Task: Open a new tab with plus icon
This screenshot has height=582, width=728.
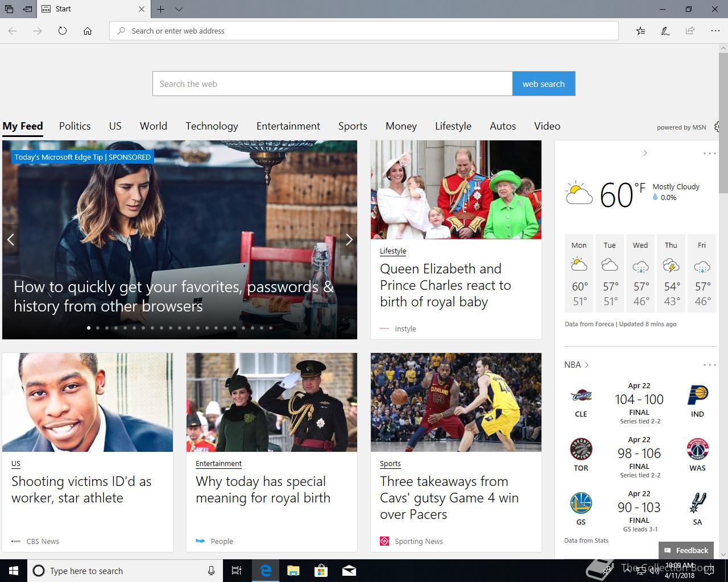Action: coord(161,9)
